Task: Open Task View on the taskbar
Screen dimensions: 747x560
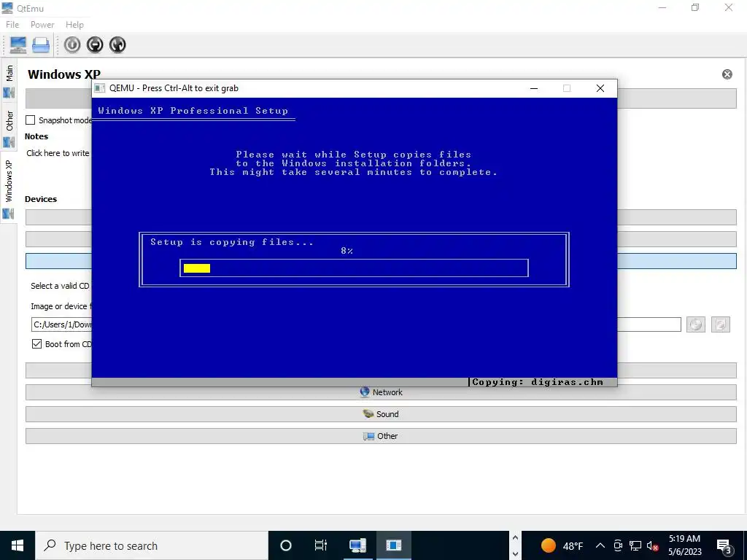Action: 321,545
